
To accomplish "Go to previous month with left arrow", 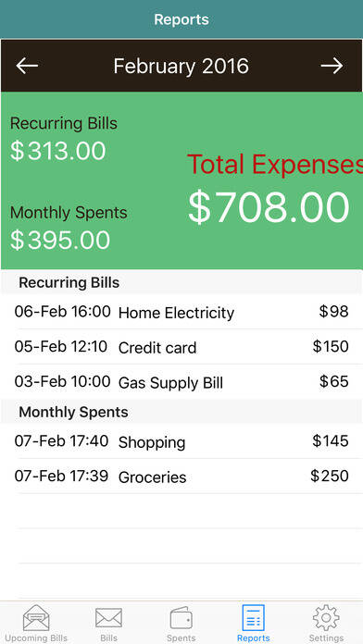I will pos(27,66).
